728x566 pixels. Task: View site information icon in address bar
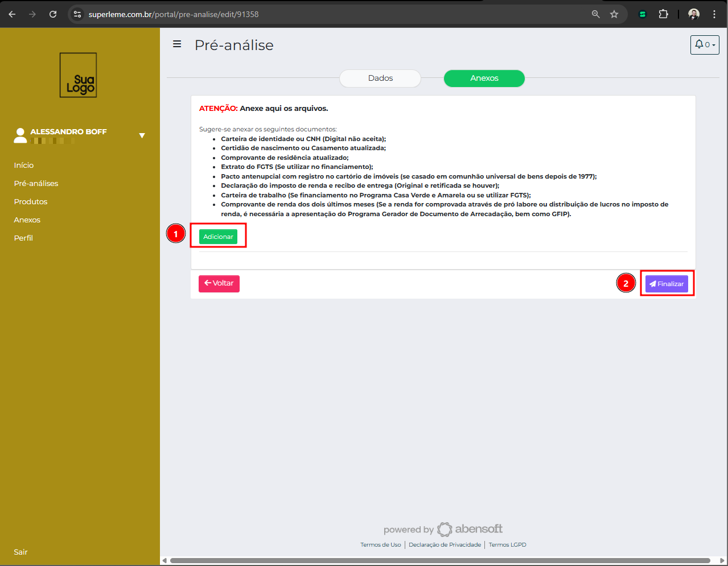78,14
